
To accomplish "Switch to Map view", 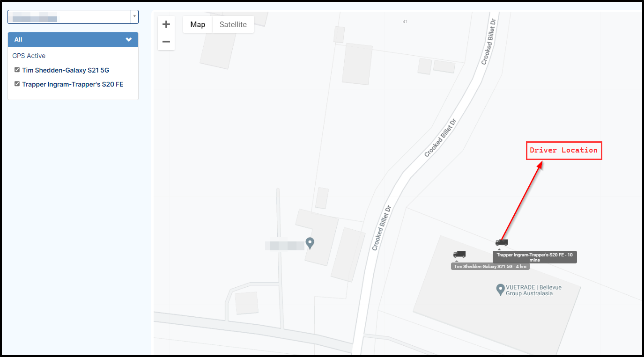I will 198,24.
